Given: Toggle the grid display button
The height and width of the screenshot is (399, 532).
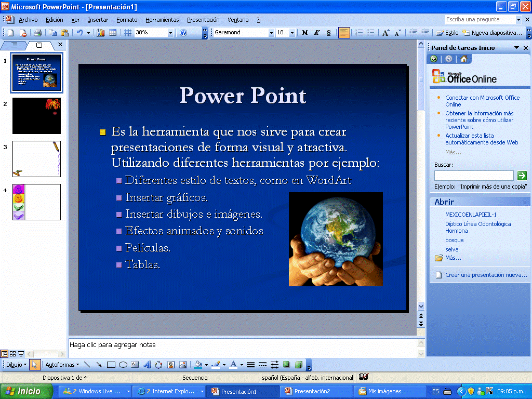Looking at the screenshot, I should click(128, 33).
